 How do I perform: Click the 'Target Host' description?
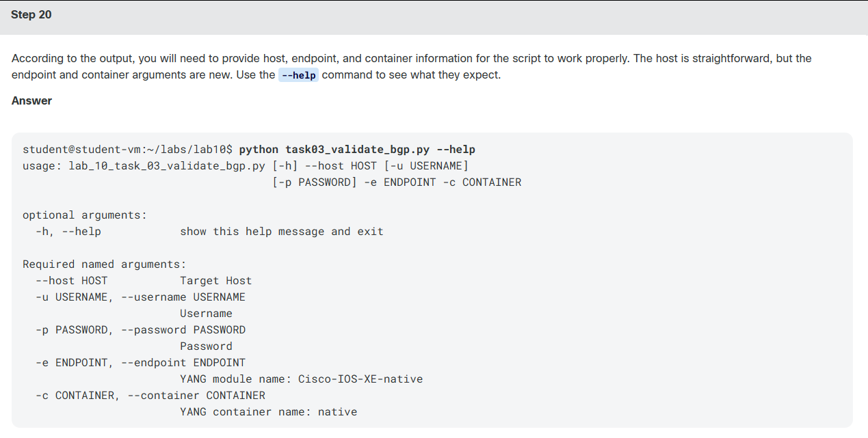216,280
